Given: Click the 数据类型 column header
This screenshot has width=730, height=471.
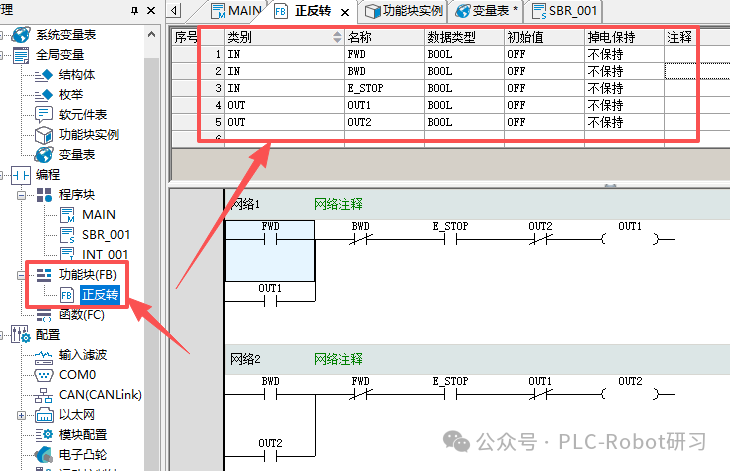Looking at the screenshot, I should 465,37.
